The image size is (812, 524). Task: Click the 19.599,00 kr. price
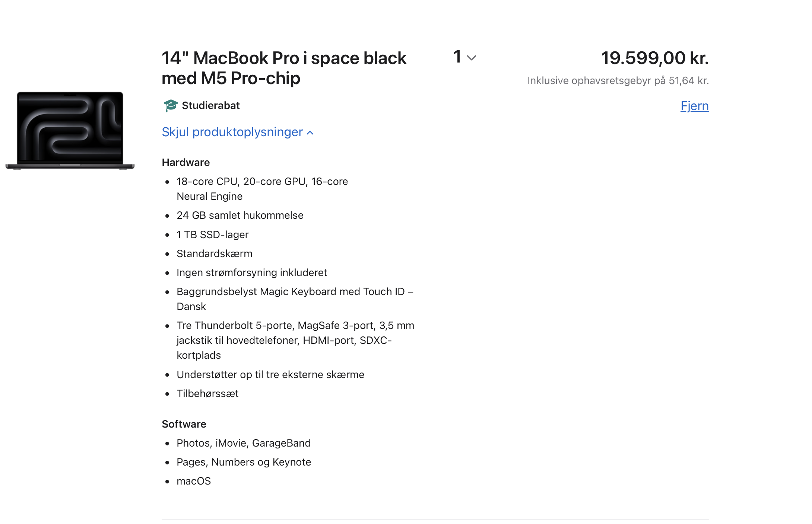point(654,58)
